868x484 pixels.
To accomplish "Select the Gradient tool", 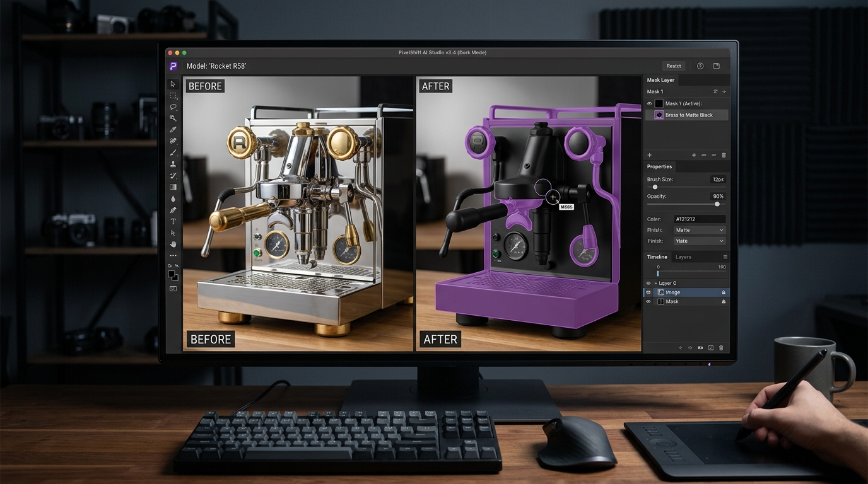I will point(173,187).
